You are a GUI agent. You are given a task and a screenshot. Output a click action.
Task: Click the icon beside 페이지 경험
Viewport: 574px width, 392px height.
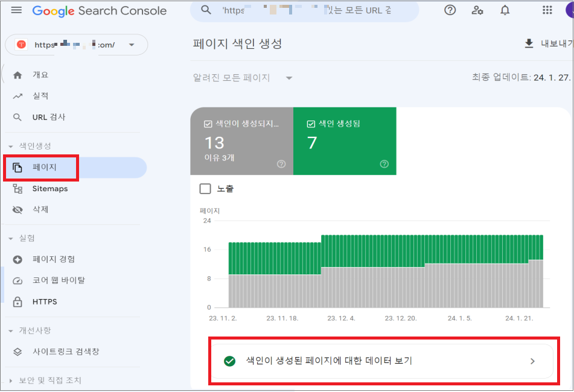[18, 260]
